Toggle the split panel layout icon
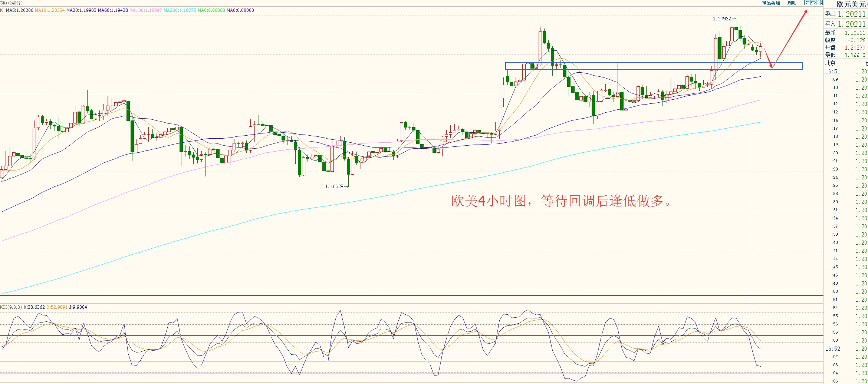 coord(819,3)
